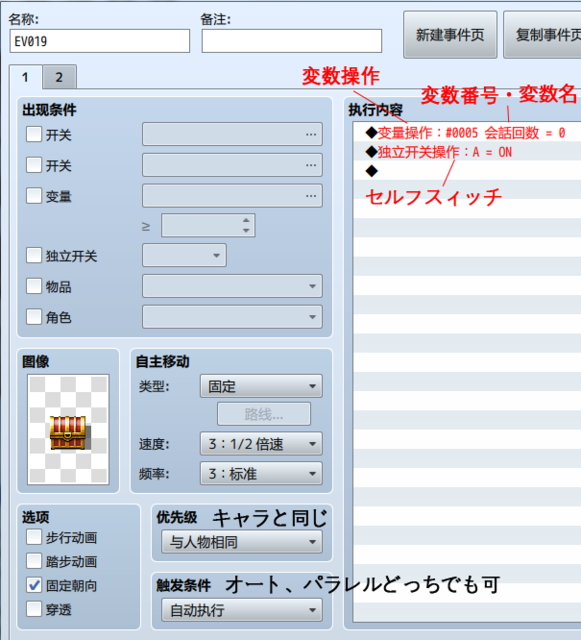Open the 变量 selector ellipsis field
This screenshot has width=581, height=640.
[232, 196]
